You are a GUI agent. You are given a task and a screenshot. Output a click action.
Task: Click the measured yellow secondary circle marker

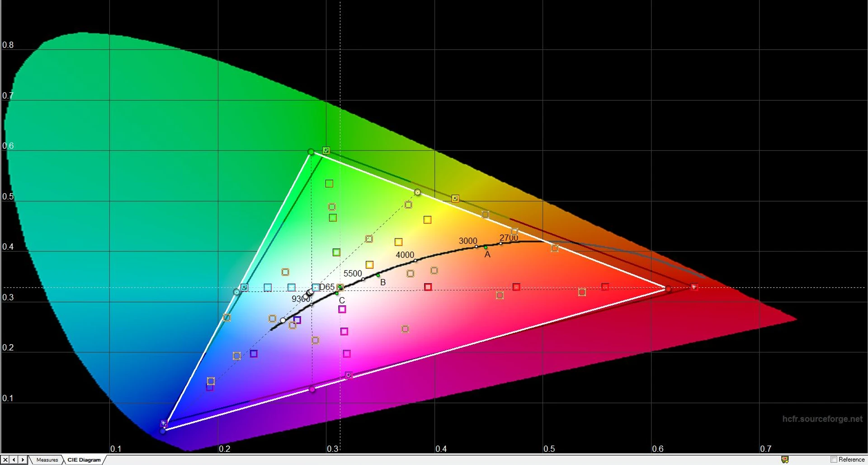(418, 193)
